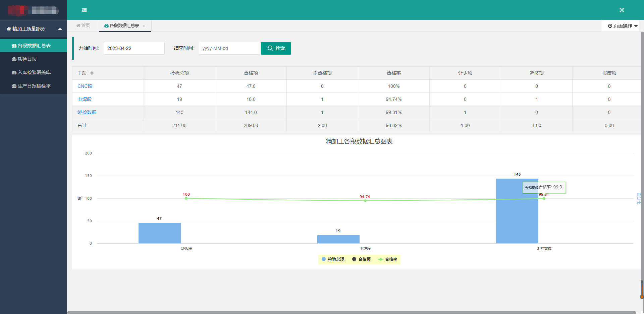644x314 pixels.
Task: Click the home icon beside 精加工质量部分
Action: (x=9, y=29)
